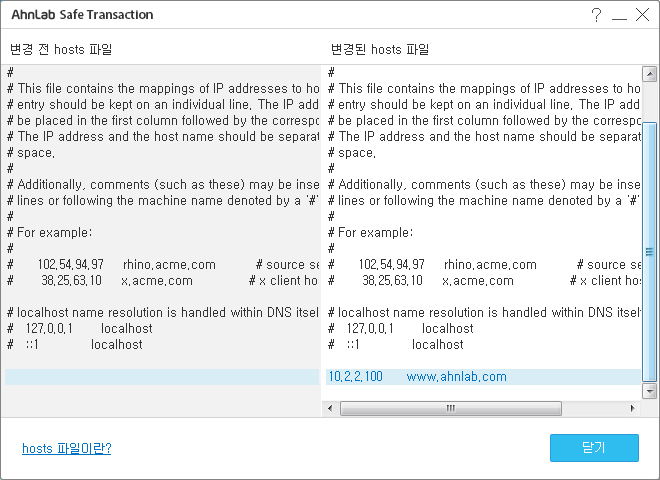Select the added www.ahnlab.com entry line
The width and height of the screenshot is (660, 480).
tap(483, 376)
